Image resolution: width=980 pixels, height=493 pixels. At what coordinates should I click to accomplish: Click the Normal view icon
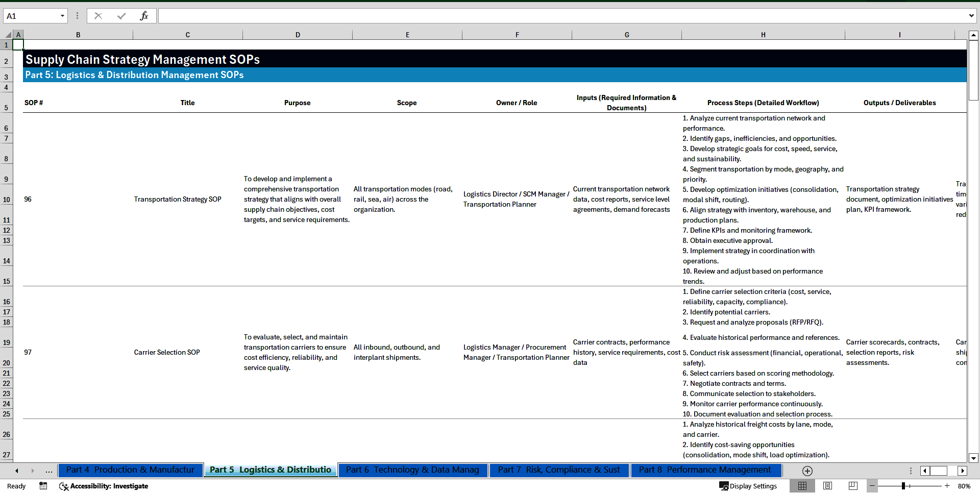point(802,486)
